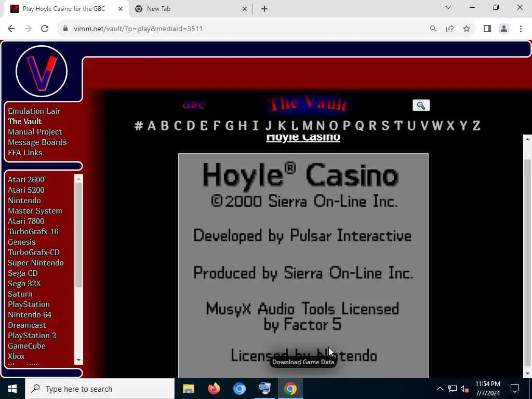The image size is (532, 399).
Task: Open The Vault sidebar link
Action: (25, 122)
